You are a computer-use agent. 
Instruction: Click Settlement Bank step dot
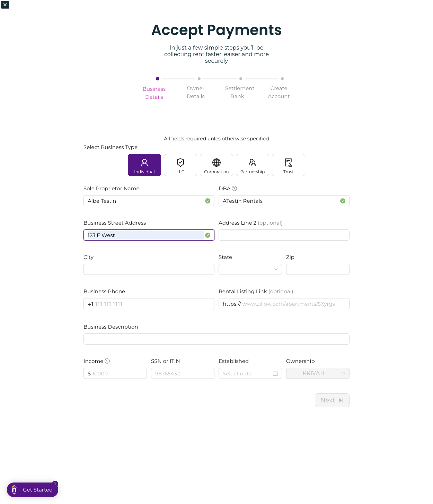coord(241,79)
